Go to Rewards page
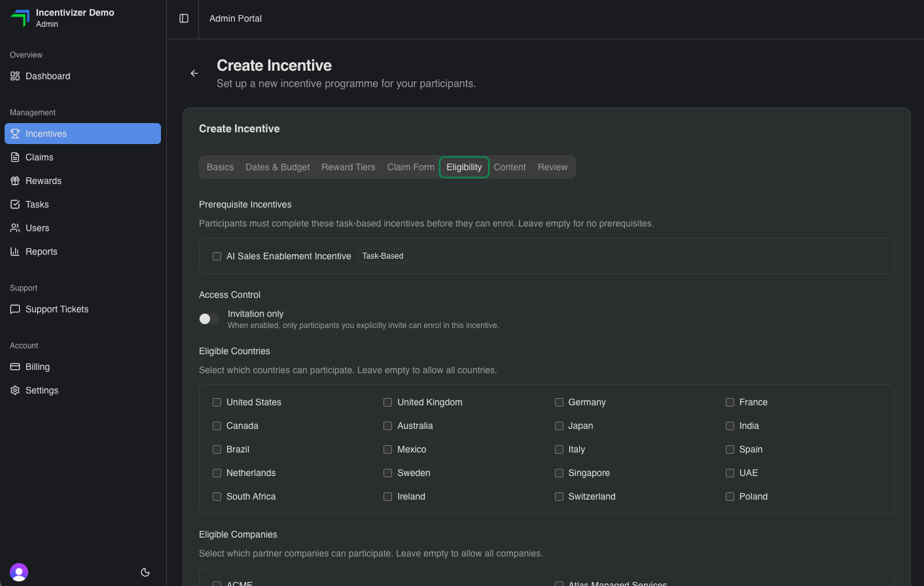The width and height of the screenshot is (924, 586). (82, 181)
